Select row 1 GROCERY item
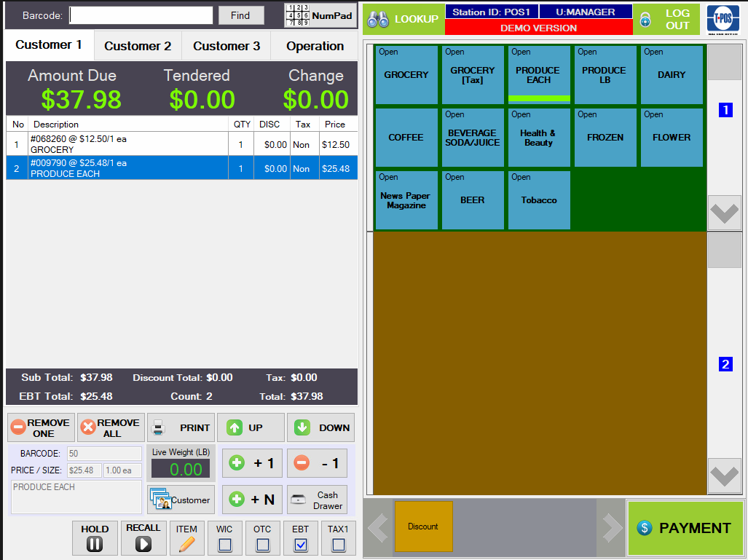 pos(182,144)
